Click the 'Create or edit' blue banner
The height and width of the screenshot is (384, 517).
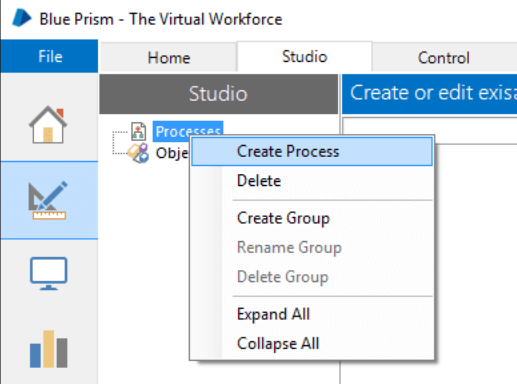430,94
